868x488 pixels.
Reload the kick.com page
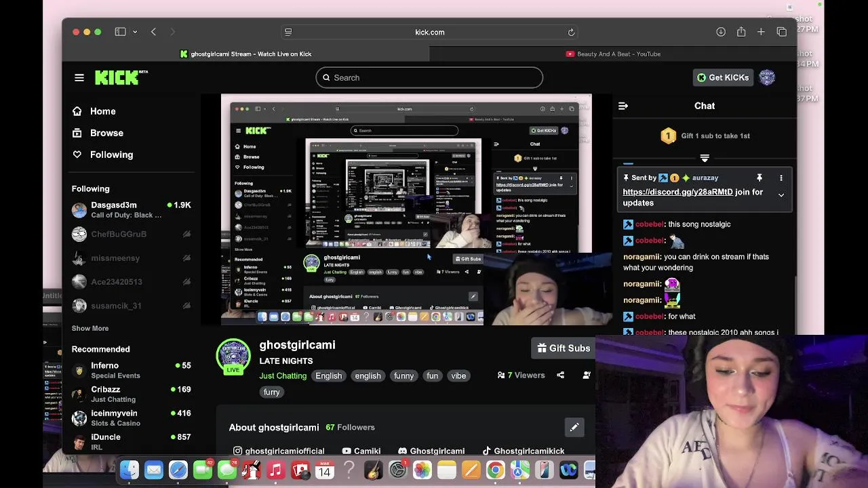[x=571, y=32]
